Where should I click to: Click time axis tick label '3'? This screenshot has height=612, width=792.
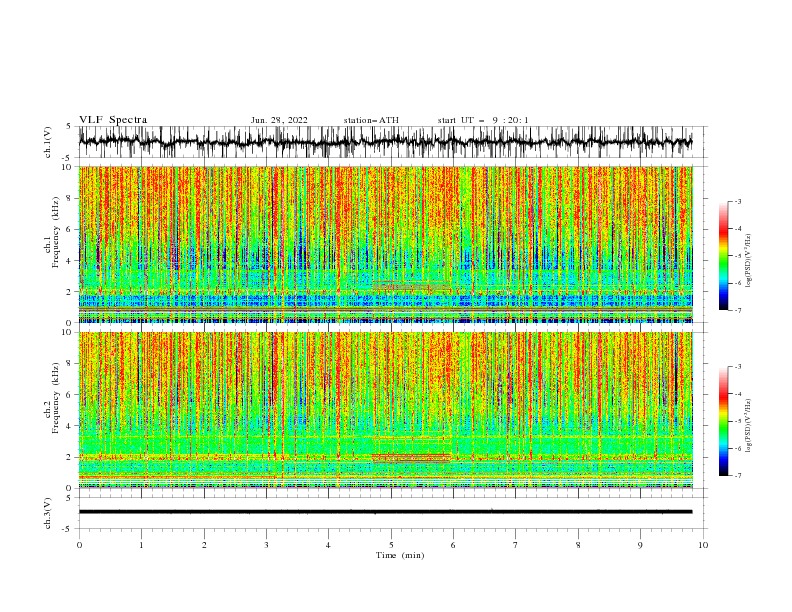point(266,545)
